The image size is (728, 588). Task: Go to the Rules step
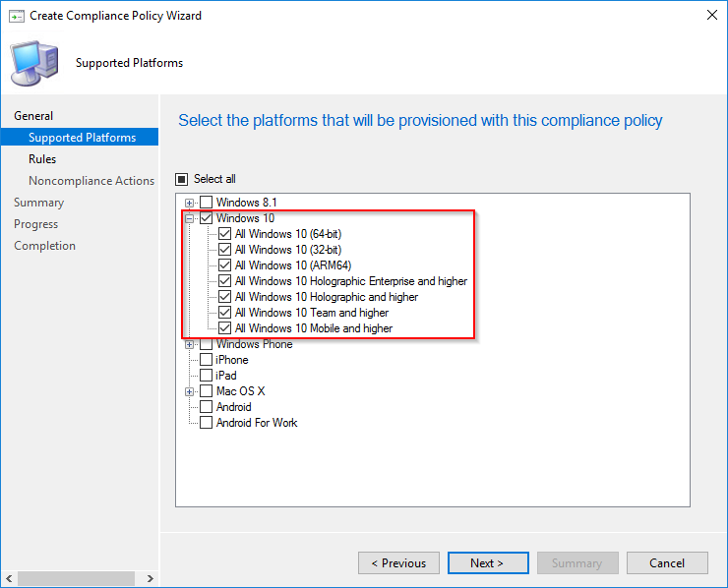pyautogui.click(x=42, y=159)
